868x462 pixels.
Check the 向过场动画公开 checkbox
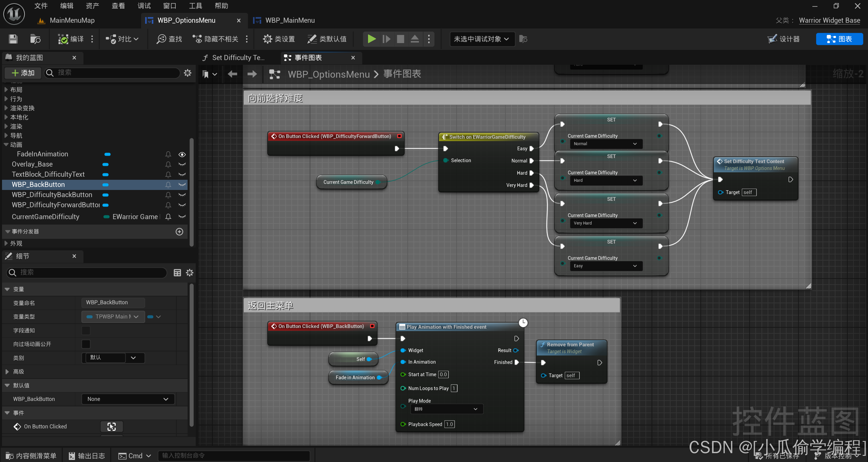[86, 344]
